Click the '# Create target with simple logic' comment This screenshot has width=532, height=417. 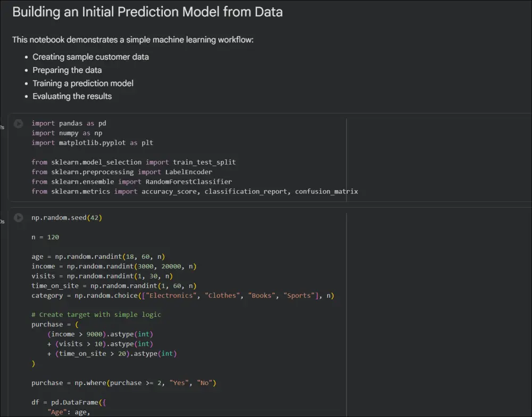coord(96,315)
